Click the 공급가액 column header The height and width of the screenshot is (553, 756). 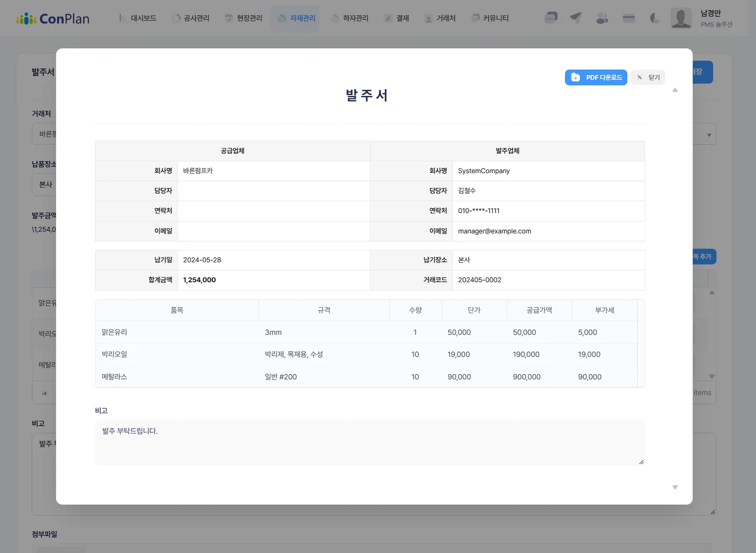[539, 310]
